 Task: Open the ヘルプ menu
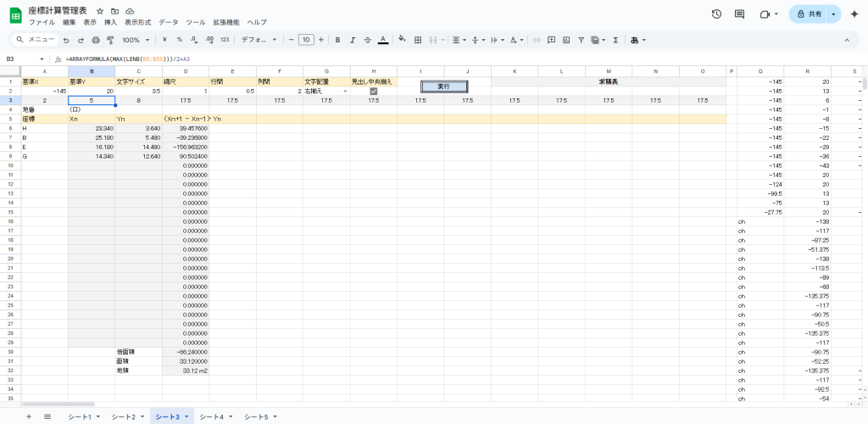[x=257, y=23]
